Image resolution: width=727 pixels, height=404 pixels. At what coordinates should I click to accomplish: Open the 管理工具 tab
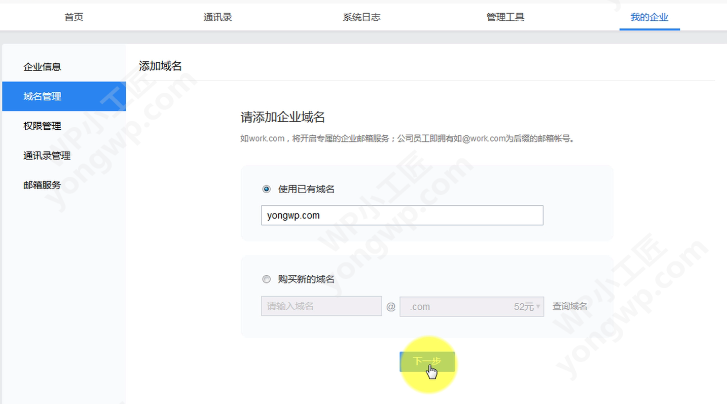click(x=505, y=17)
